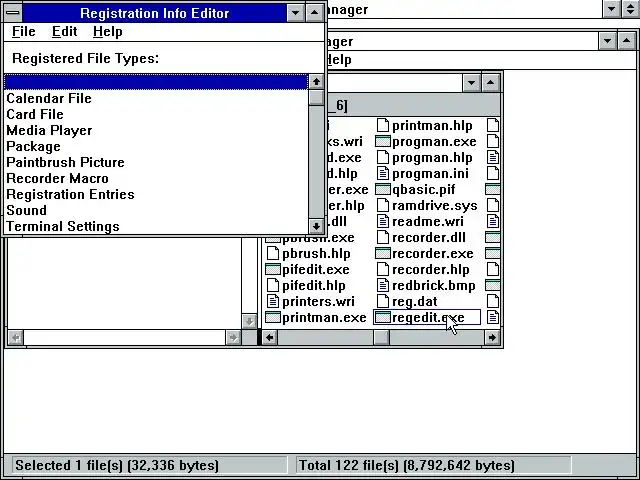
Task: Select the file name redbrick.bmp
Action: tap(433, 285)
